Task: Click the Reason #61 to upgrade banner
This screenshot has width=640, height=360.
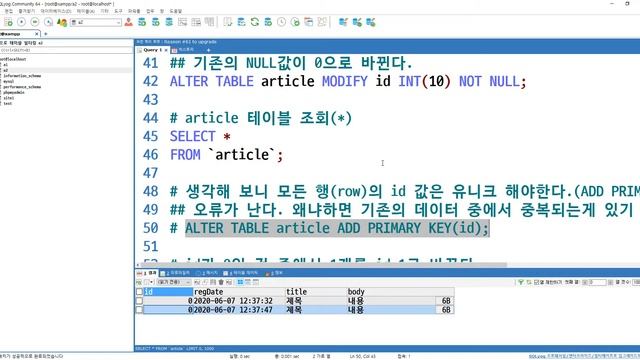Action: pyautogui.click(x=176, y=42)
